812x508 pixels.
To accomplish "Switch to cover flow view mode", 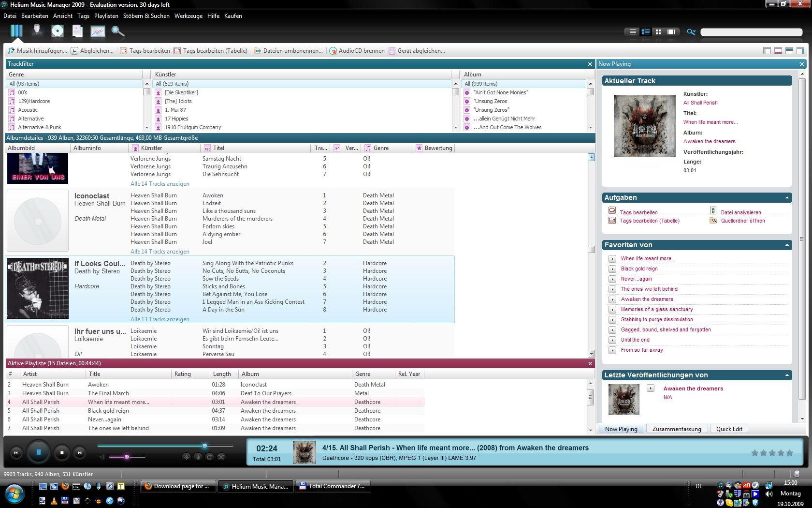I will click(x=671, y=32).
